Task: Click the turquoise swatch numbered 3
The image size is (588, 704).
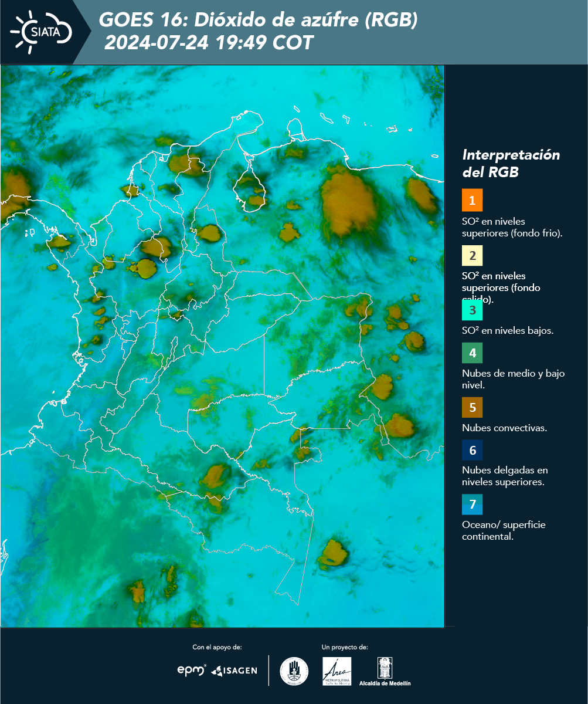Action: tap(472, 309)
